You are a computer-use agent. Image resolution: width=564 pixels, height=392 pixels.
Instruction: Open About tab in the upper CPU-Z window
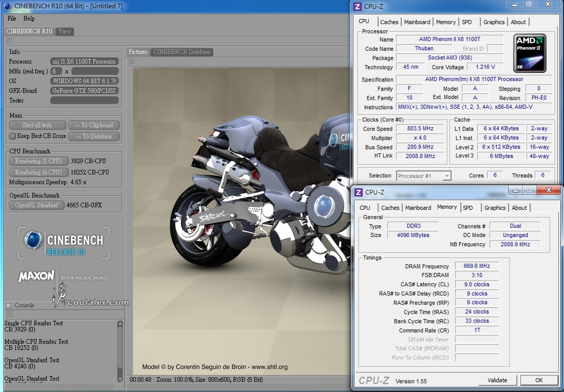[518, 22]
